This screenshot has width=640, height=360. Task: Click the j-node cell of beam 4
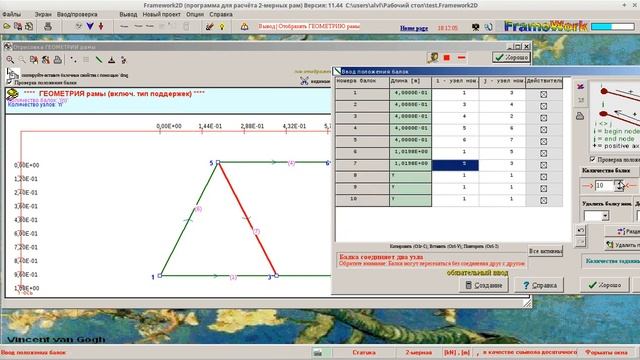[502, 130]
